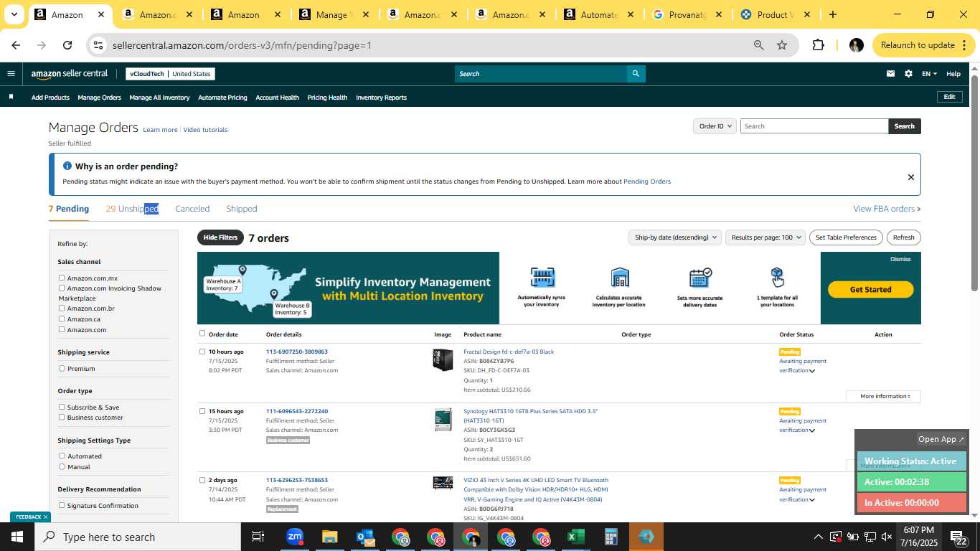Open the tab search chevron in Chrome
980x551 pixels.
pos(14,14)
